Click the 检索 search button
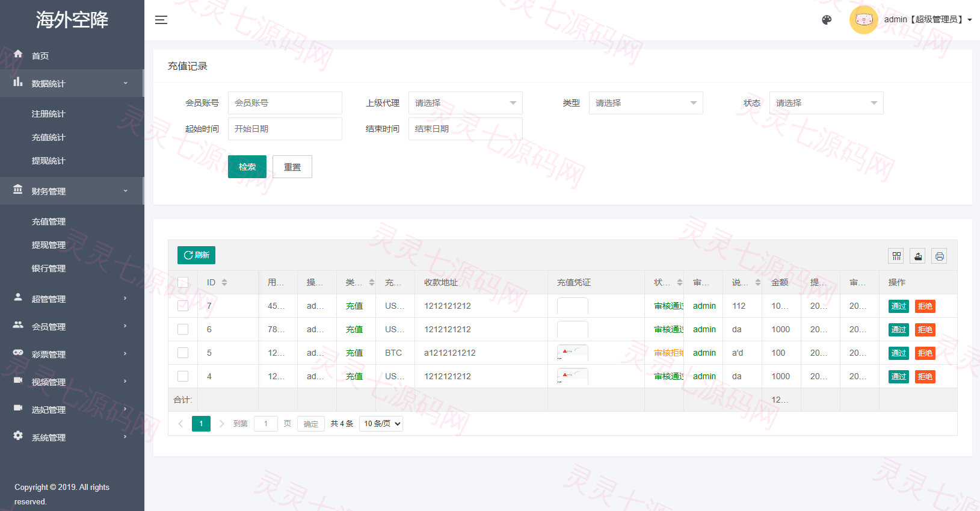The height and width of the screenshot is (511, 980). pos(247,167)
